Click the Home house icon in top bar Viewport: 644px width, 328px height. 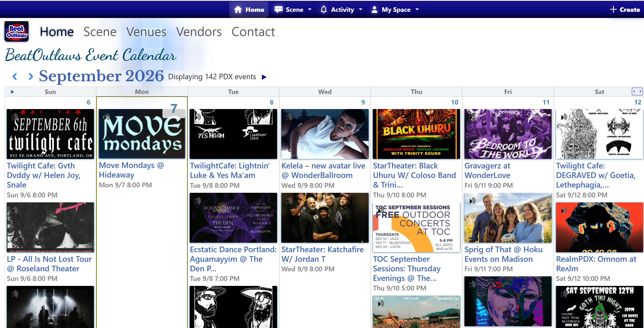pyautogui.click(x=238, y=10)
